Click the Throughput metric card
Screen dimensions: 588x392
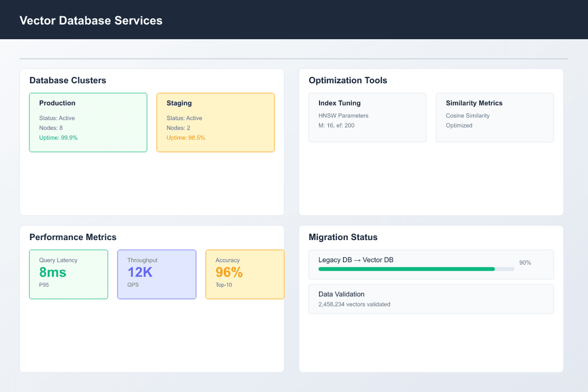click(157, 274)
